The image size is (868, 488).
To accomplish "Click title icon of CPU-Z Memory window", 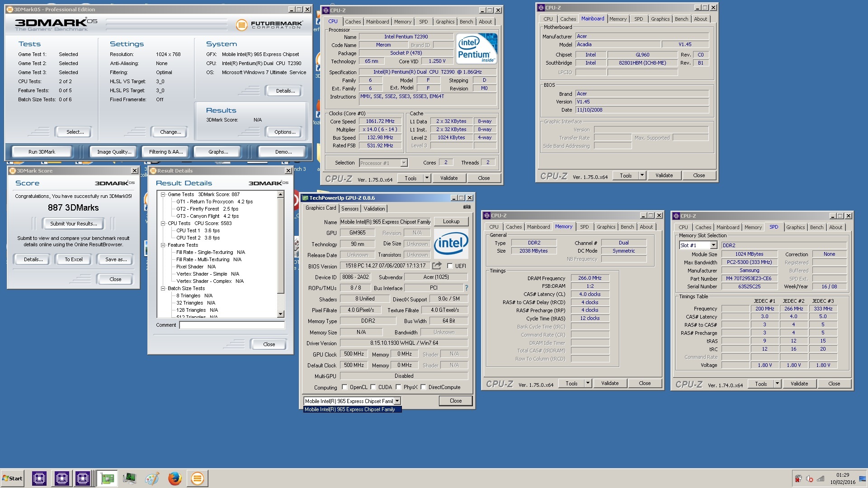I will point(486,216).
